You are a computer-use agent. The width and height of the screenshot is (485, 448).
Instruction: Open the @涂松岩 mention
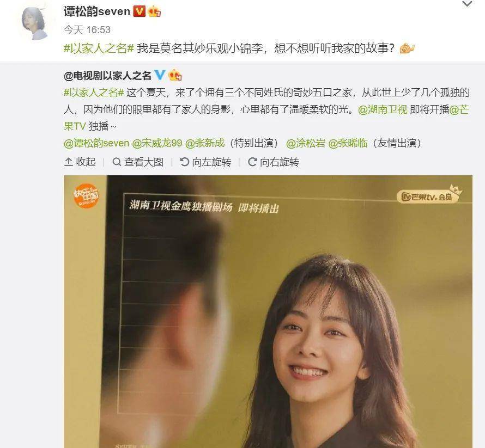point(306,143)
